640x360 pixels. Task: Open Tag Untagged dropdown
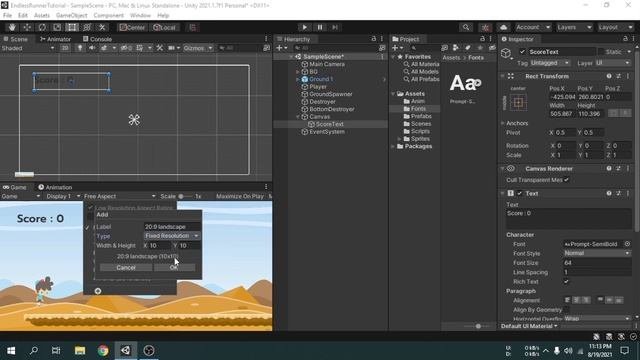(x=550, y=63)
